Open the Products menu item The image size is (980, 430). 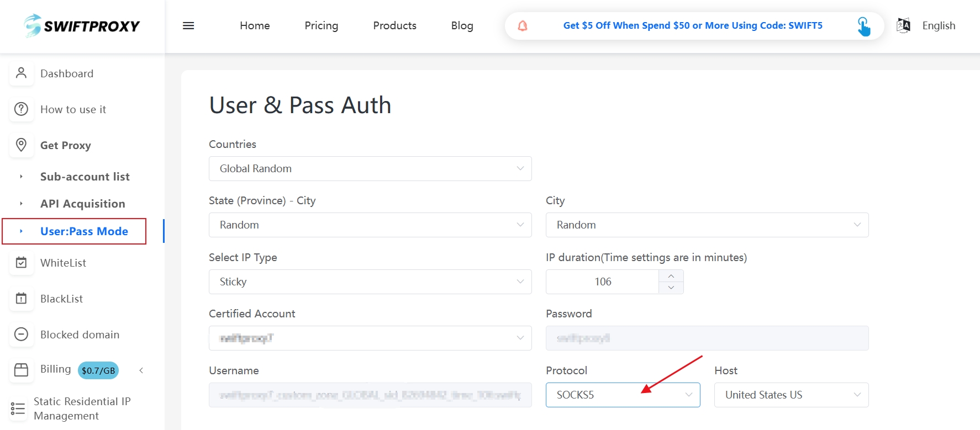click(x=394, y=25)
